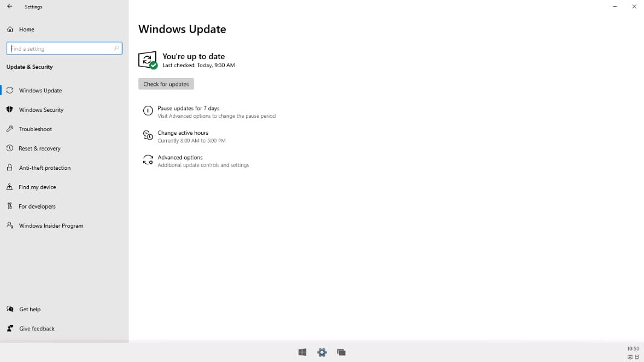Open Anti-theft protection settings

(45, 167)
